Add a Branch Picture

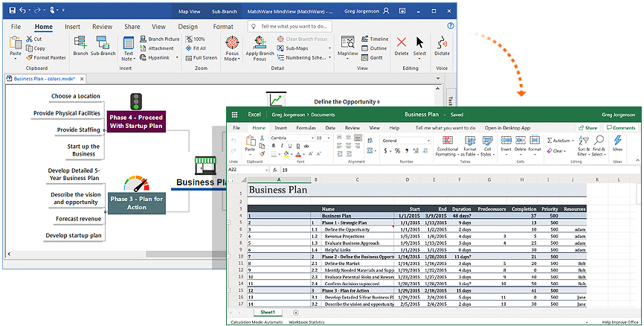click(160, 39)
